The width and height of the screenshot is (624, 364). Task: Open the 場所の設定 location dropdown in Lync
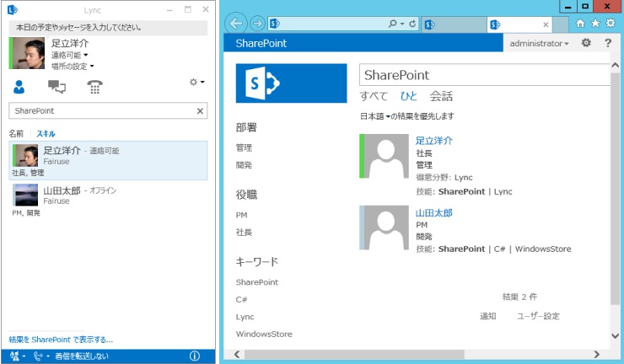[73, 66]
